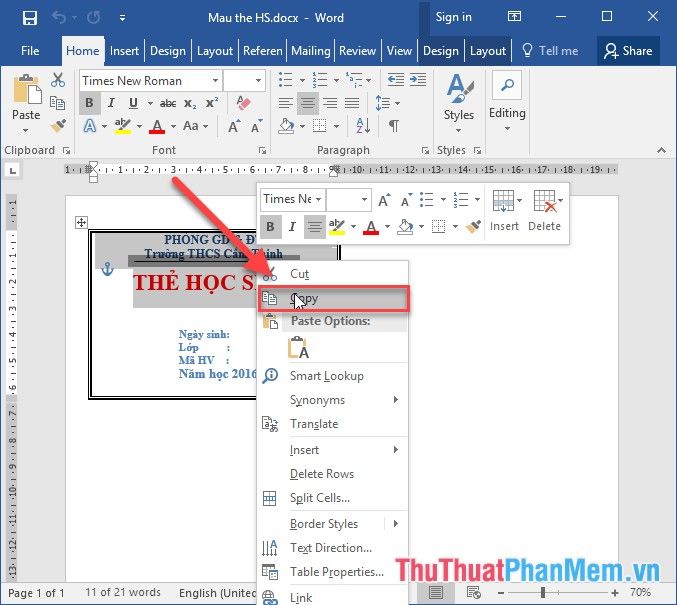Switch to the Insert ribbon tab
Screen dimensions: 677x605
pos(124,51)
